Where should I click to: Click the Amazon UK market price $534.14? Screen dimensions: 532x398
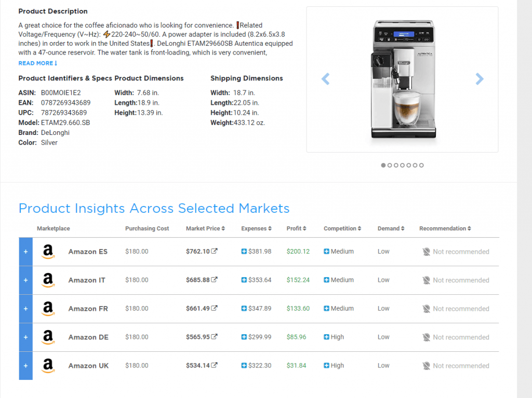pyautogui.click(x=198, y=365)
